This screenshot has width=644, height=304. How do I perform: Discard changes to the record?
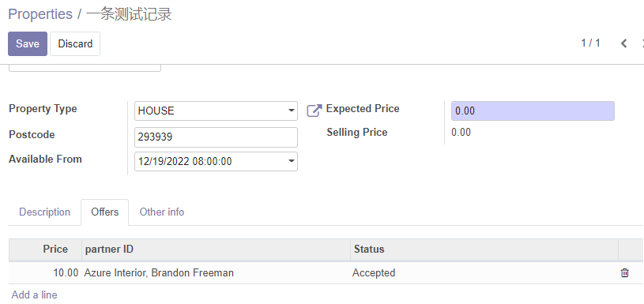click(x=75, y=43)
